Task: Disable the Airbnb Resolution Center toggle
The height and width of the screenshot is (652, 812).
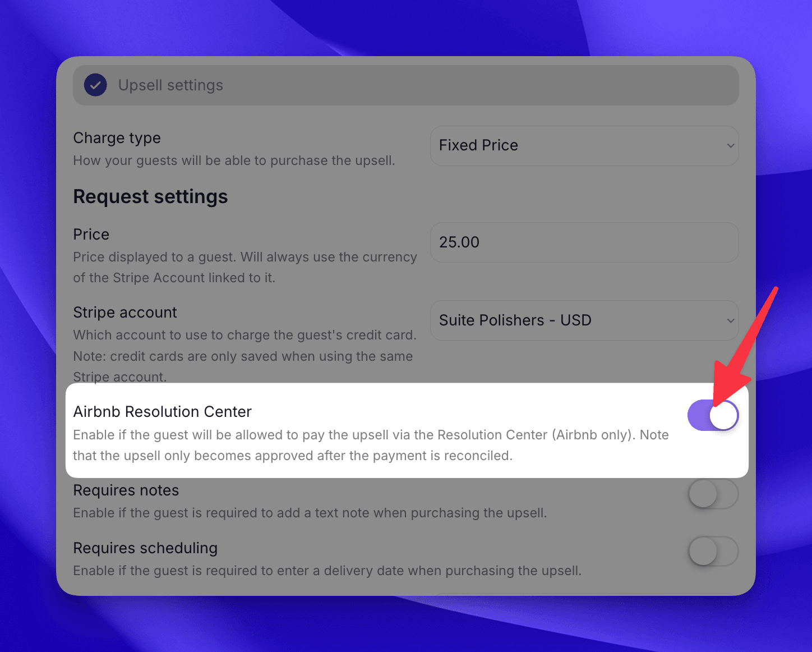Action: point(713,415)
